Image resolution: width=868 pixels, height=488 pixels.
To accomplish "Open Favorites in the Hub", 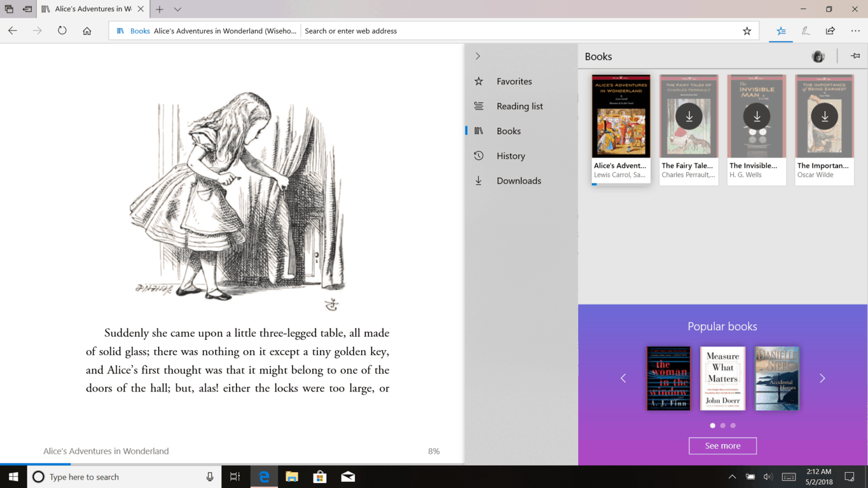I will coord(521,81).
